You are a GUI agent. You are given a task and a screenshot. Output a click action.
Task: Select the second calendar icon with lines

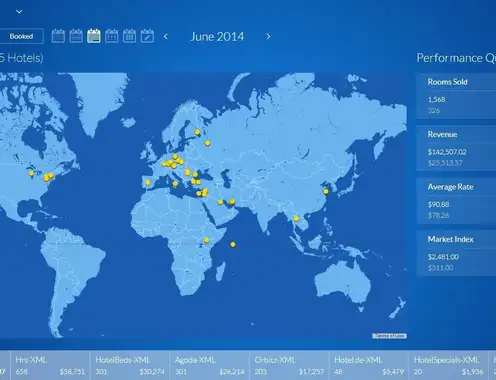76,36
